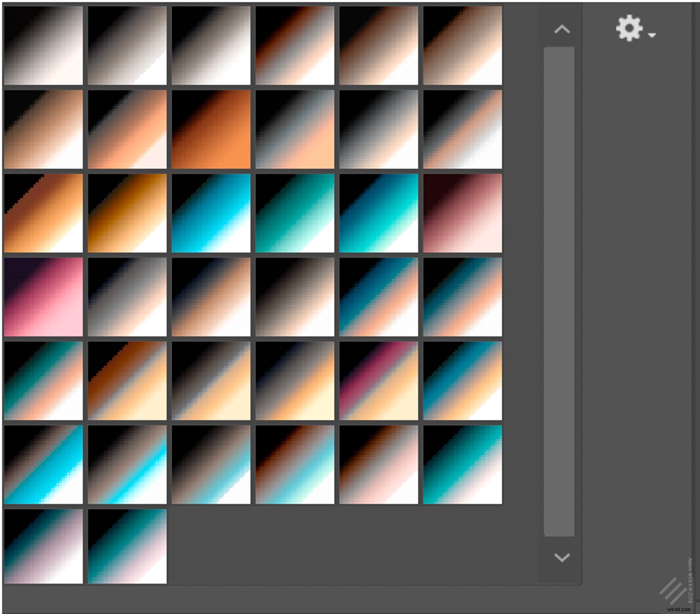Select the black-to-peach gradient, second in the second row
Viewport: 700px width, 614px height.
point(127,129)
